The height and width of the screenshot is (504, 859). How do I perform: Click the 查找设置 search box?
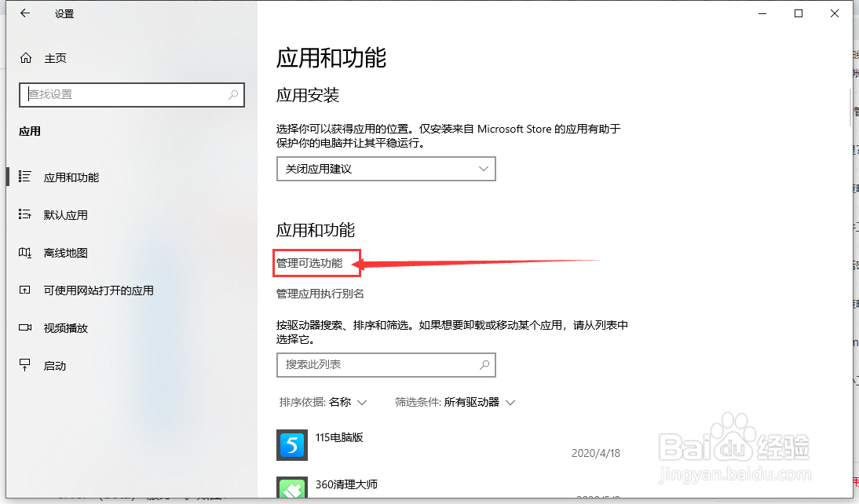point(131,94)
